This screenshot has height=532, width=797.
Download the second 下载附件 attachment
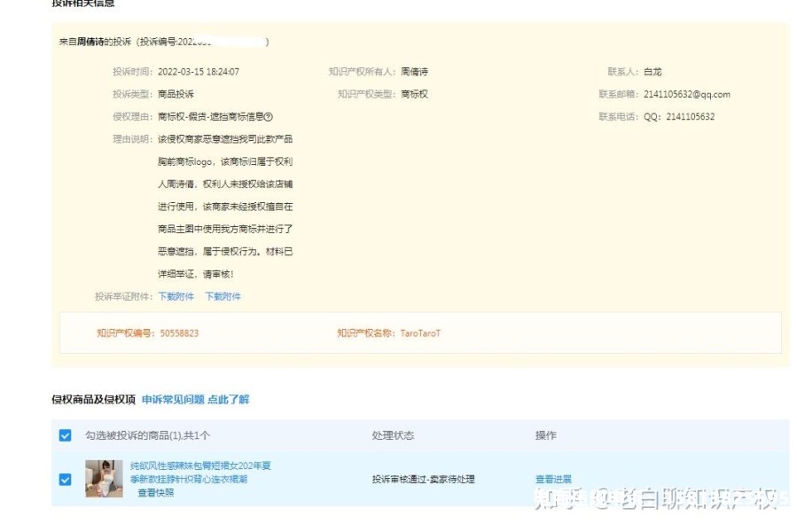tap(223, 296)
